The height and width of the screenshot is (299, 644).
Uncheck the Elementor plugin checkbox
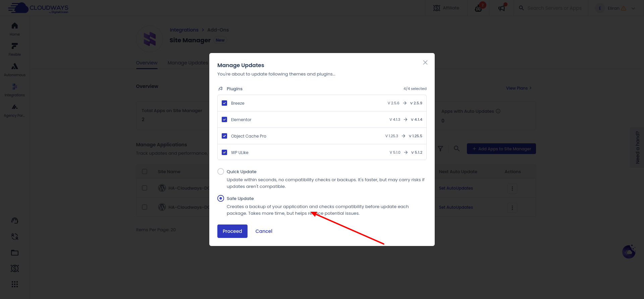[224, 119]
